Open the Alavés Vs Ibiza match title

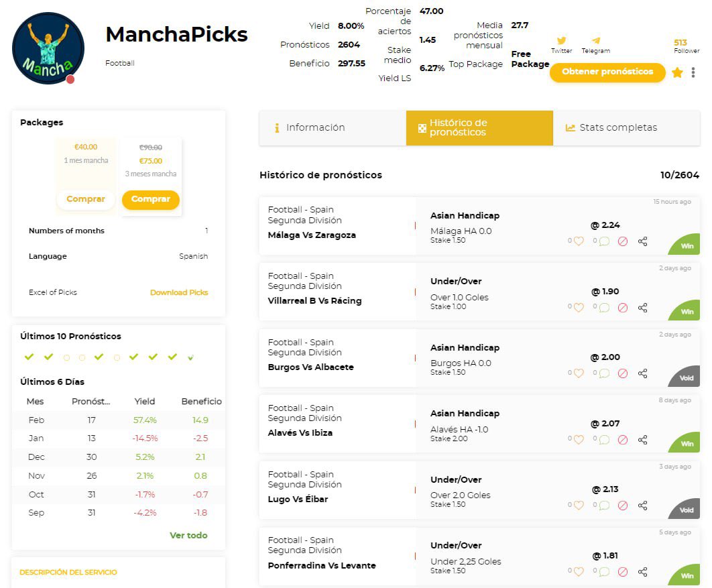pos(300,432)
